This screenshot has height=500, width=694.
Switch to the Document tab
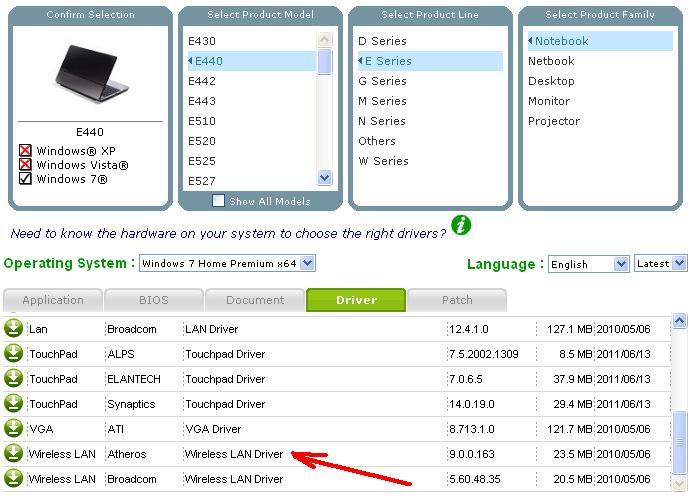255,300
